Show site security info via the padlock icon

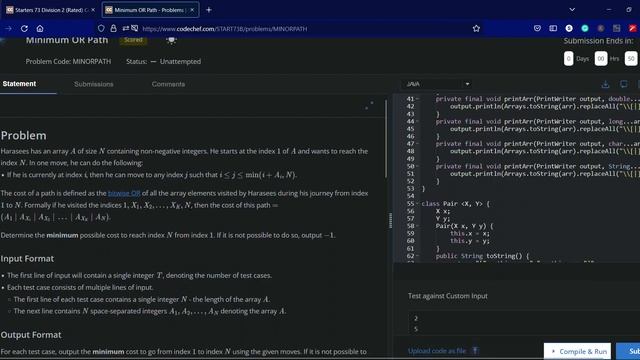tap(113, 29)
